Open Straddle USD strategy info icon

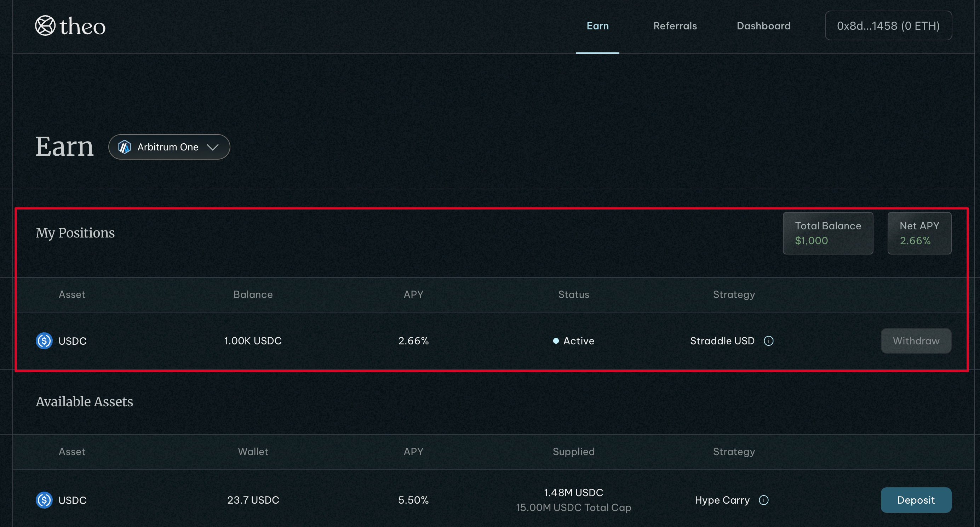pos(768,340)
